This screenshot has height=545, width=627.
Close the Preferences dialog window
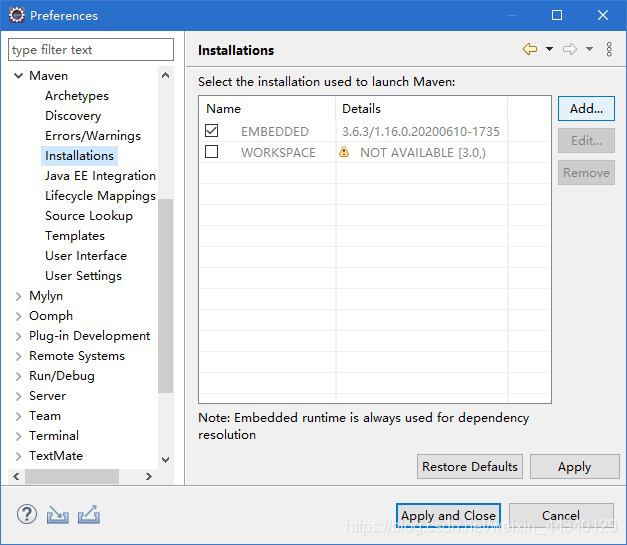click(603, 15)
